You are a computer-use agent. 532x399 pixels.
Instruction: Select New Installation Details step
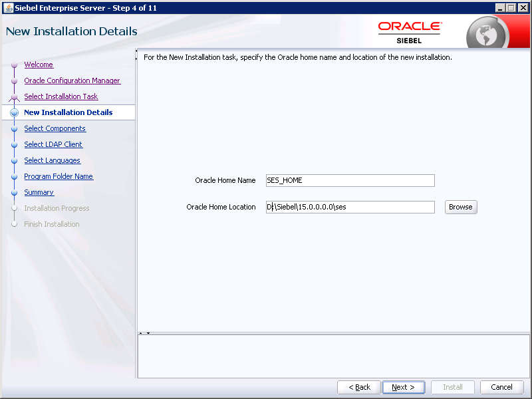click(x=68, y=112)
